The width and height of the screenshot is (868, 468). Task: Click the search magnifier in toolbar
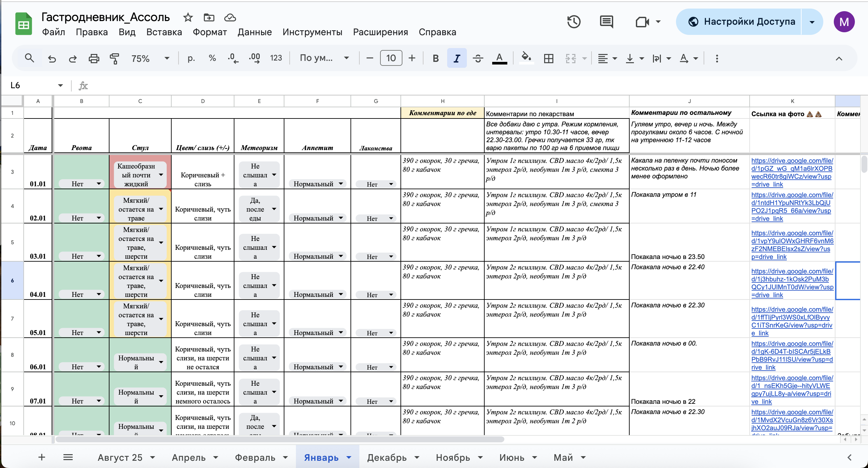(30, 58)
